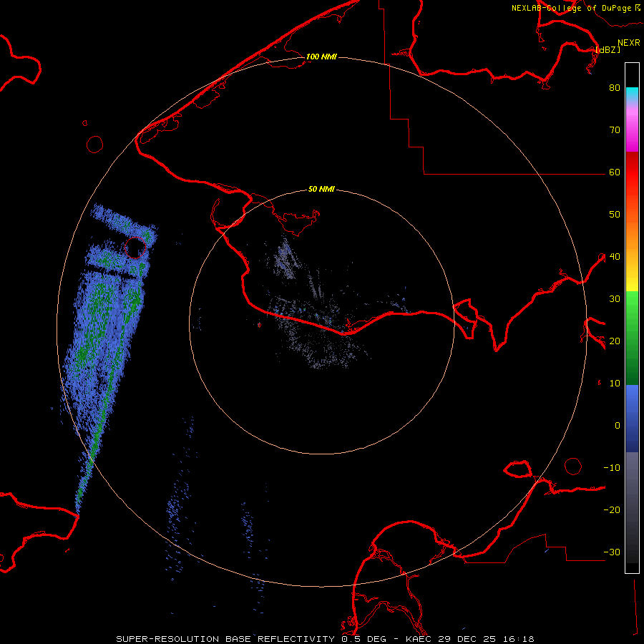Click the 20 value on the dBZ scale

point(615,341)
